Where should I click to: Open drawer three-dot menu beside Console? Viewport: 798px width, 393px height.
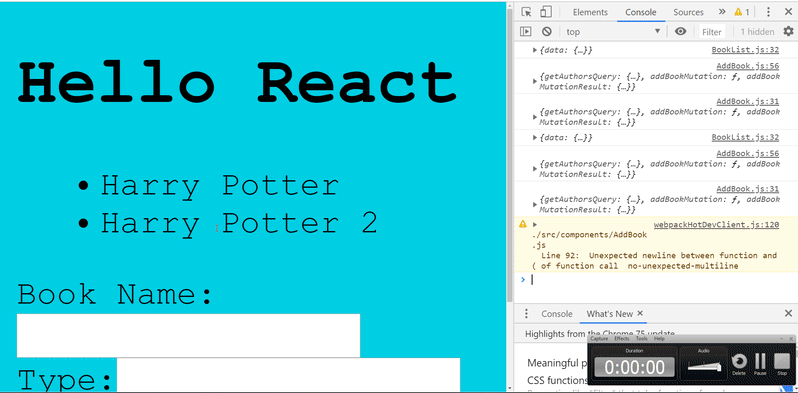pos(526,314)
